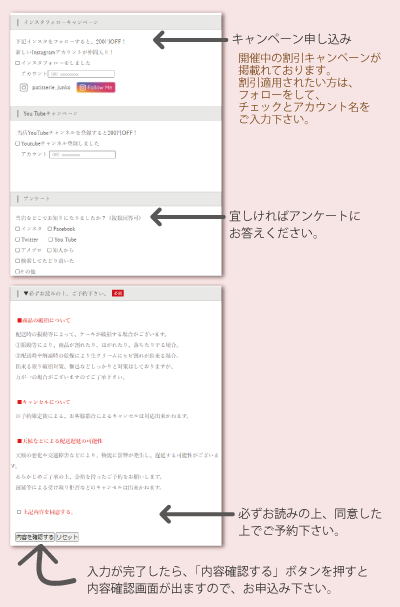
Task: Select the You Tube survey checkbox
Action: pyautogui.click(x=50, y=240)
